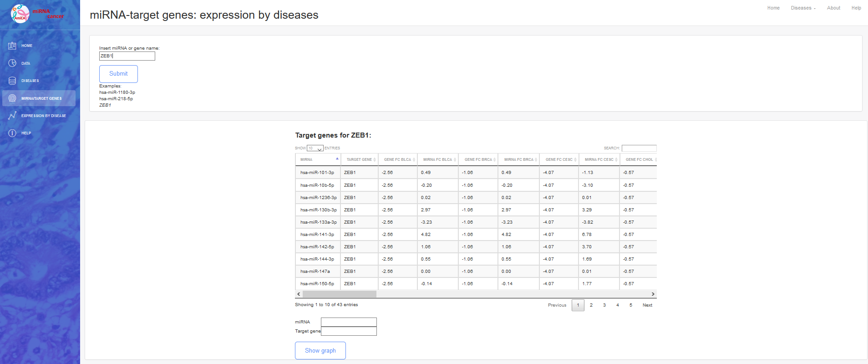Open Diseases database icon in sidebar

12,81
